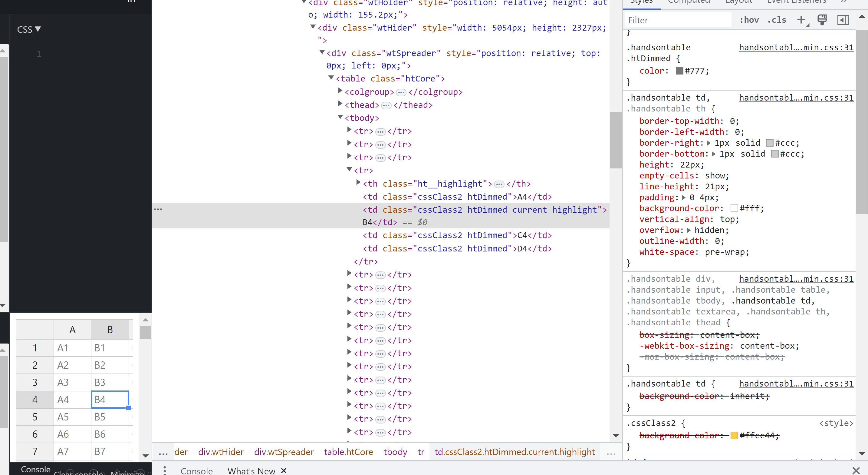Switch to the Computed tab

point(689,2)
